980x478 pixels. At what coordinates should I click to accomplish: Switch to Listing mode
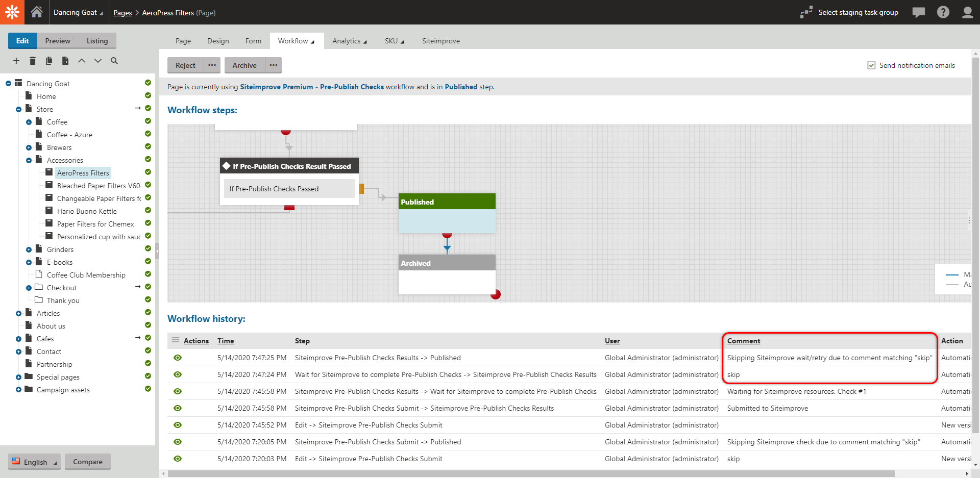click(97, 41)
